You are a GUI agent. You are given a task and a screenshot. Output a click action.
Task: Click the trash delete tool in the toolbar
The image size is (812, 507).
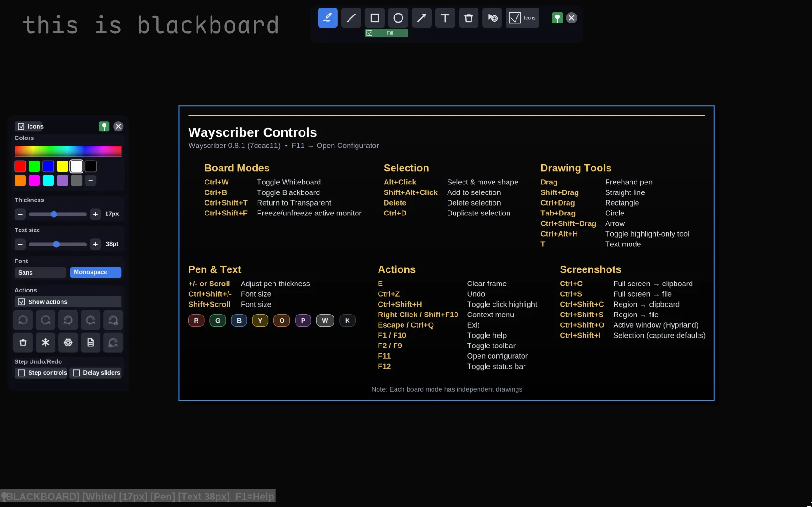click(468, 18)
